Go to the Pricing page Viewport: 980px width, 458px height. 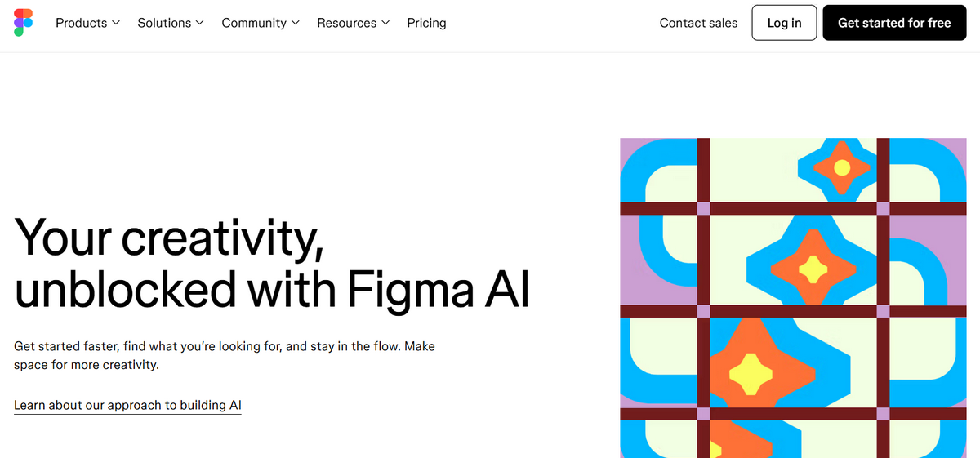426,23
